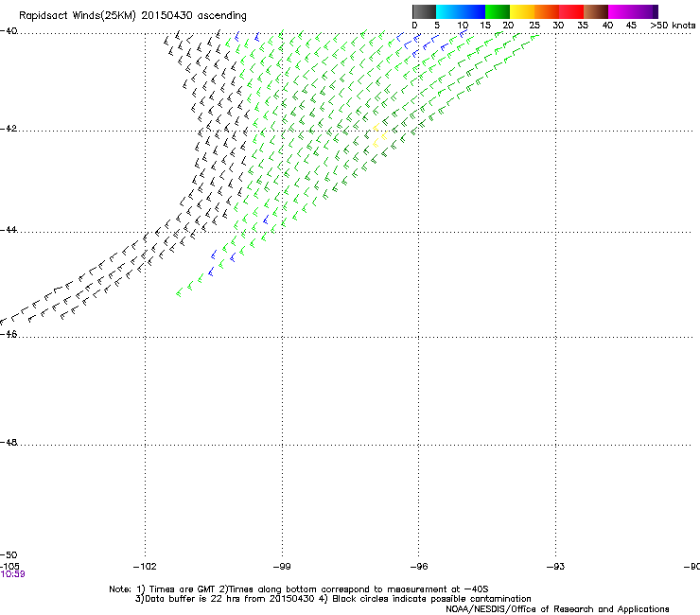Click the '-42' latitude label
Screen dimensions: 700x615
(x=9, y=129)
